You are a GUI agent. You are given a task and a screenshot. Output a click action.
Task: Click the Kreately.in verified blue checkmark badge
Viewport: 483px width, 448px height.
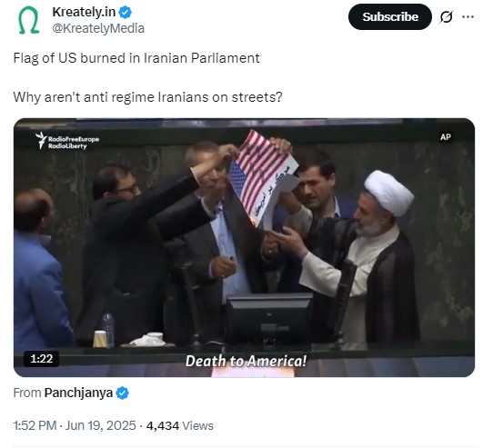click(x=126, y=13)
